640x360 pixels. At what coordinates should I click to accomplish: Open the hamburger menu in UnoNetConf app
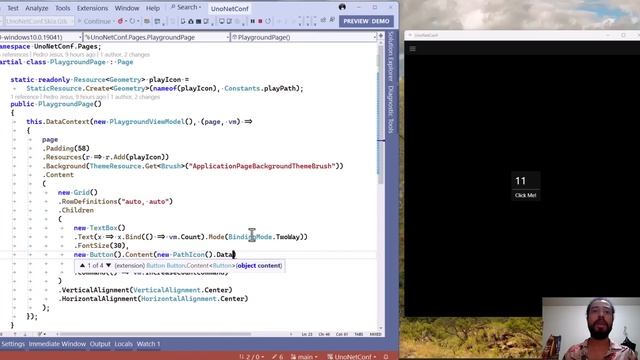pyautogui.click(x=413, y=49)
